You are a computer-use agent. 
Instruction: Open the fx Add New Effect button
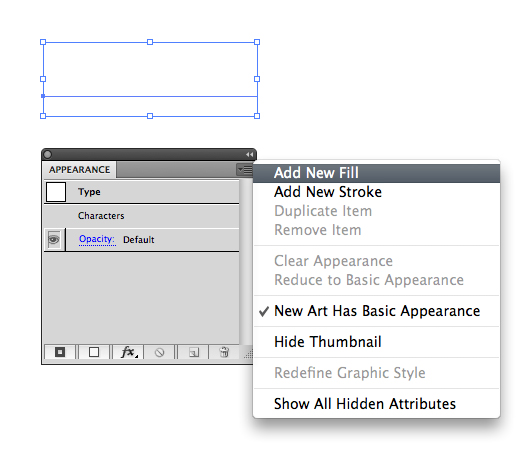point(128,352)
